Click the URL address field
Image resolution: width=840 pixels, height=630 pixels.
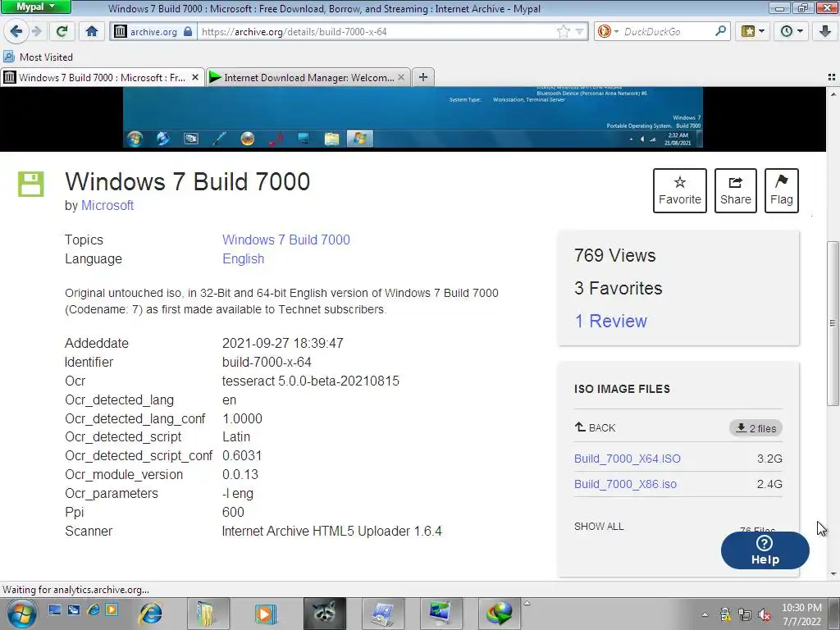[x=375, y=32]
